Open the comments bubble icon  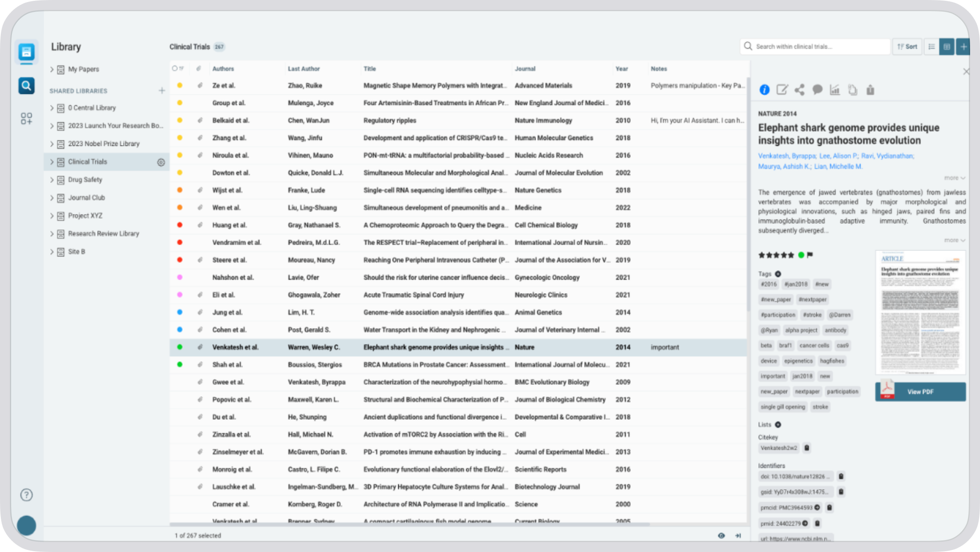(817, 90)
